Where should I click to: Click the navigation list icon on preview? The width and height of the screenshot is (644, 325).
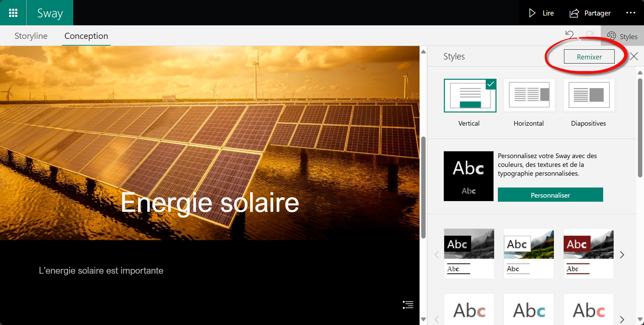click(x=408, y=305)
